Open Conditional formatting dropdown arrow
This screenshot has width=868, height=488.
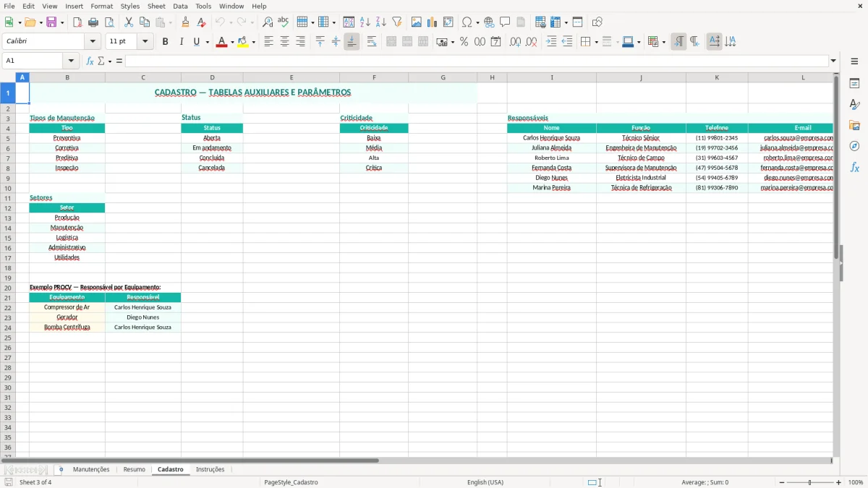pyautogui.click(x=663, y=43)
